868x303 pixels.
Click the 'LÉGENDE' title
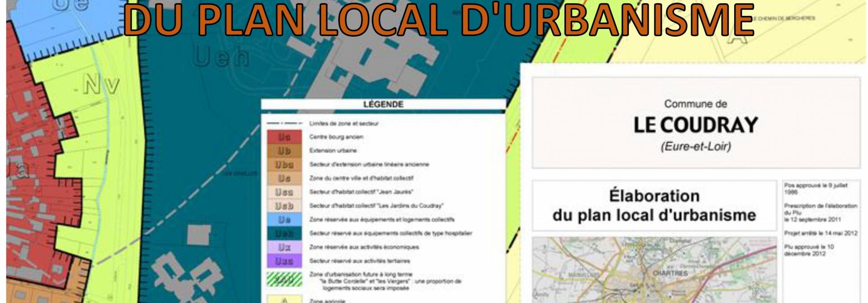coord(383,104)
